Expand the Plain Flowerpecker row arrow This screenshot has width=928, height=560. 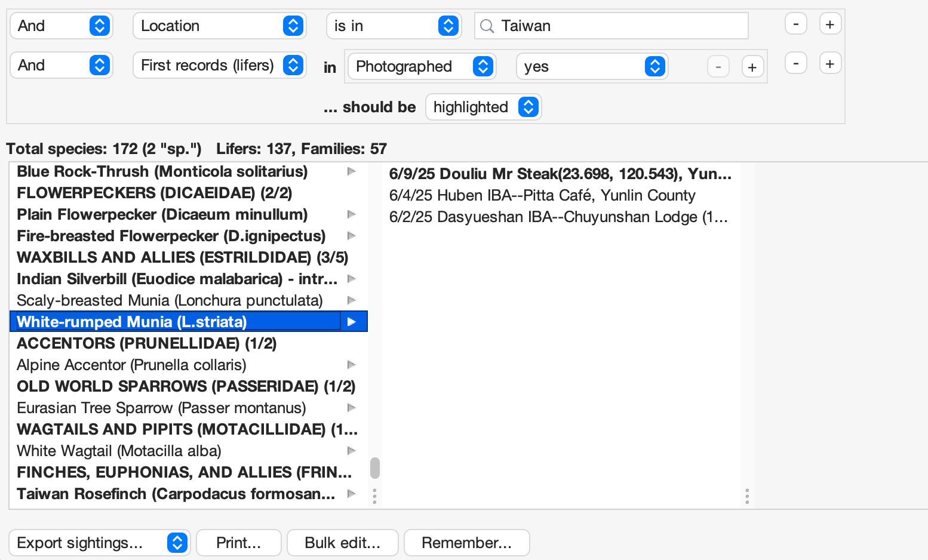click(x=352, y=214)
